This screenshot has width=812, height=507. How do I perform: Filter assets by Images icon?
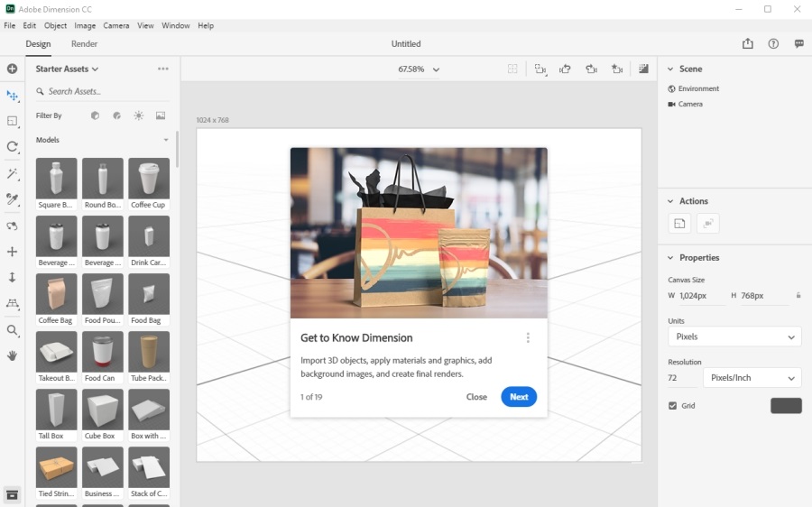click(161, 115)
